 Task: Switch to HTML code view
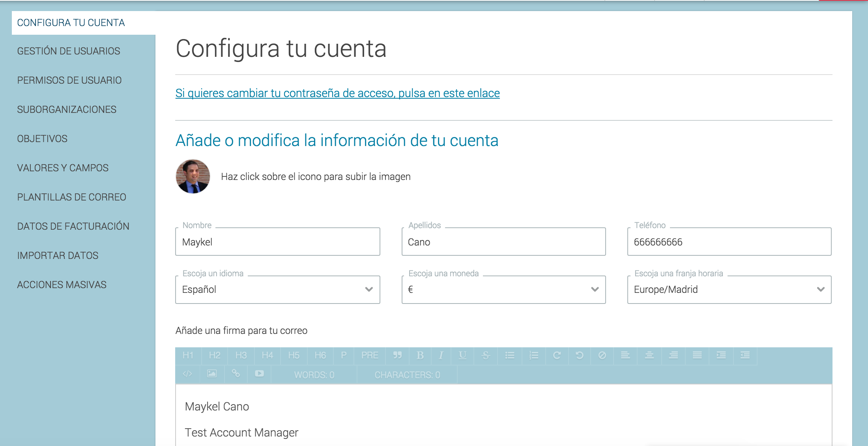[187, 374]
